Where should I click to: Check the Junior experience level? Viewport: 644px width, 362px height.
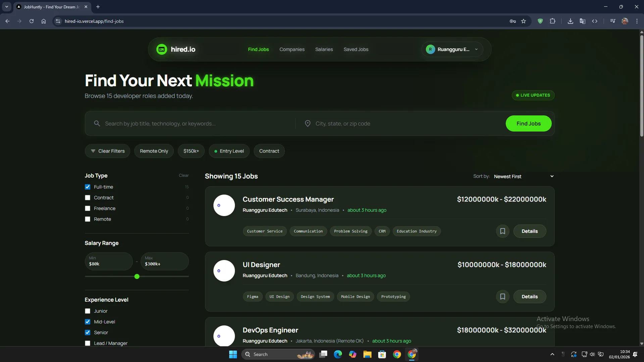tap(88, 311)
